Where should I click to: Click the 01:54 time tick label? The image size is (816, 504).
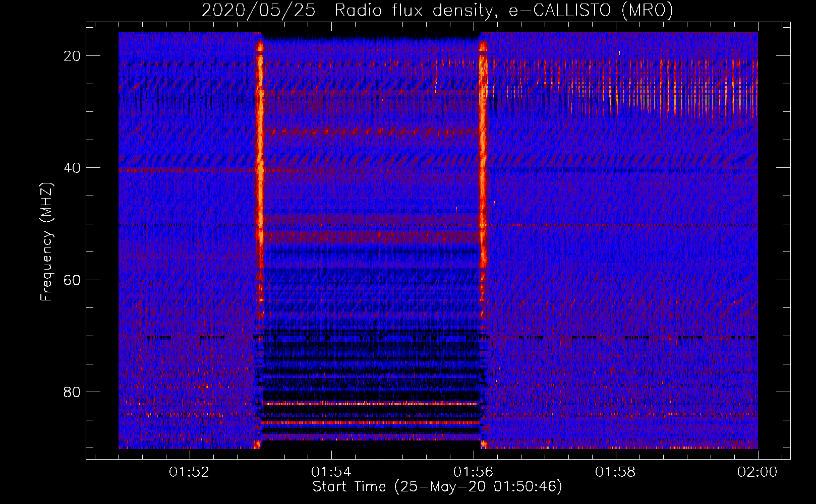[331, 472]
